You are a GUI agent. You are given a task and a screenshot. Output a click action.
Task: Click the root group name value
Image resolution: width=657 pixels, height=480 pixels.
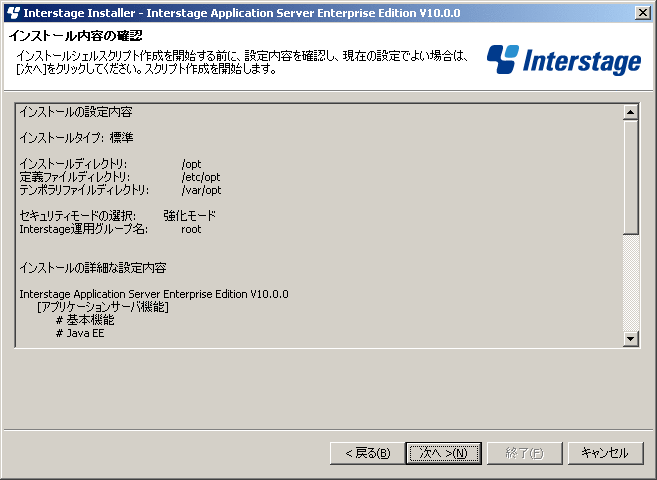coord(191,229)
